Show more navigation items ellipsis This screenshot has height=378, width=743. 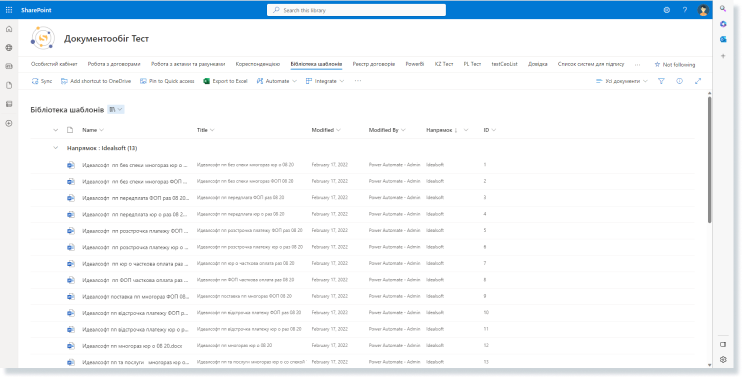pyautogui.click(x=637, y=64)
